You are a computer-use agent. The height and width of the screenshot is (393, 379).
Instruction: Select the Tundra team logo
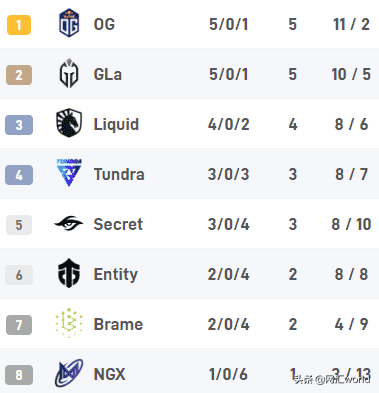[x=69, y=173]
